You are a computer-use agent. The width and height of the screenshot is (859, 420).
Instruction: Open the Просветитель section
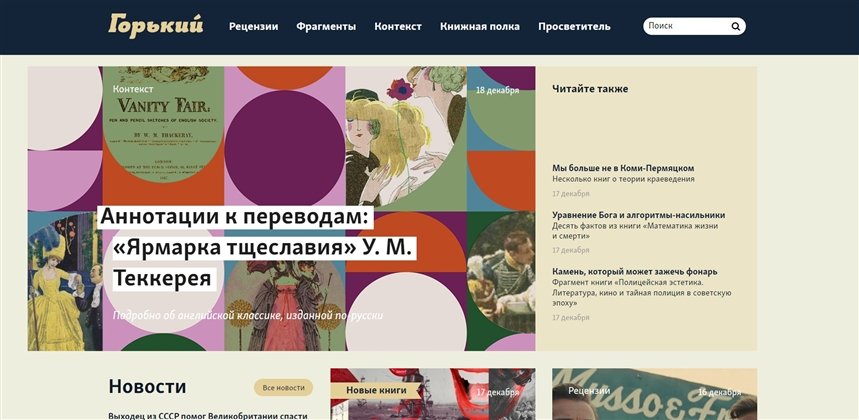point(574,26)
